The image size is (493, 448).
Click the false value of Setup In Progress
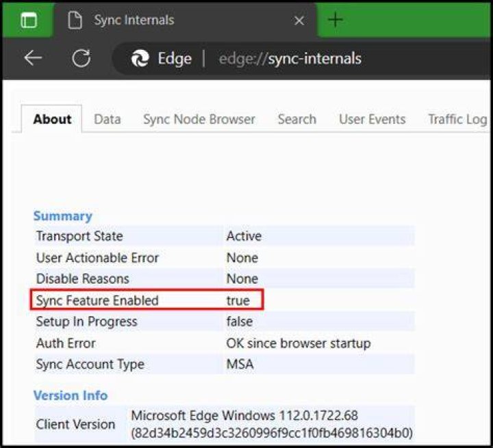click(239, 321)
